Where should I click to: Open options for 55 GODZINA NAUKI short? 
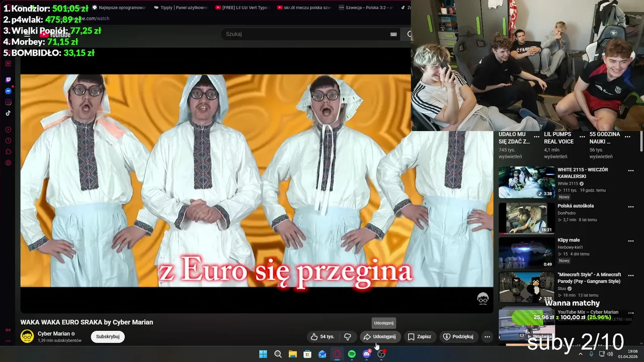coord(627,137)
